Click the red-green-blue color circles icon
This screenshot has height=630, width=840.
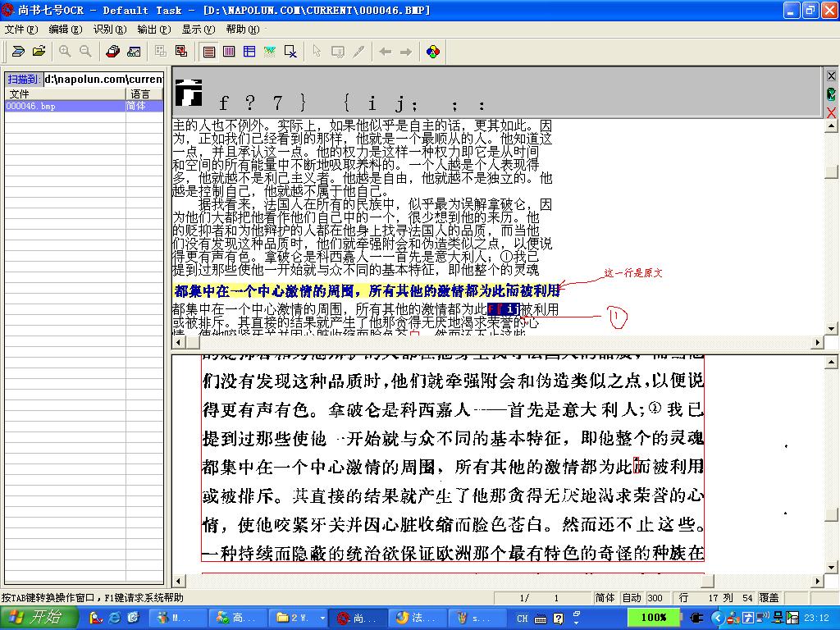[433, 52]
